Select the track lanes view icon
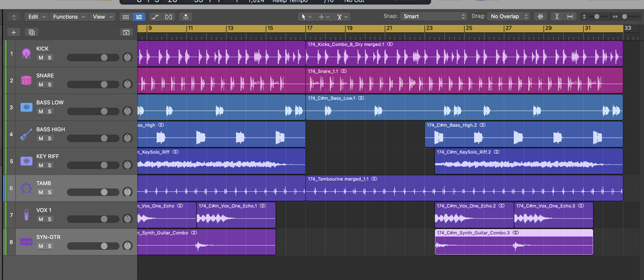 pos(139,17)
